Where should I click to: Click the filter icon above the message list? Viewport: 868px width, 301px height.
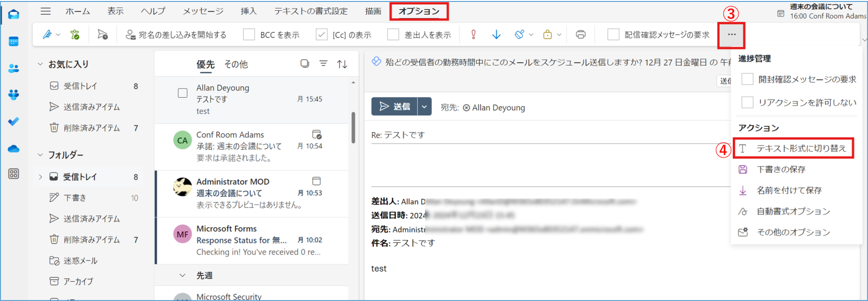click(x=324, y=64)
